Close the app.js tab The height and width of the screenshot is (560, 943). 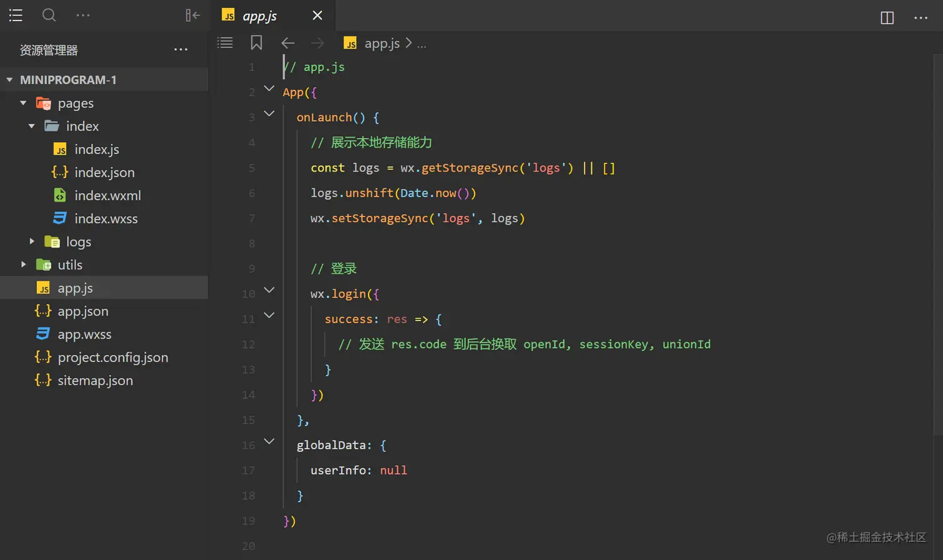click(x=317, y=16)
